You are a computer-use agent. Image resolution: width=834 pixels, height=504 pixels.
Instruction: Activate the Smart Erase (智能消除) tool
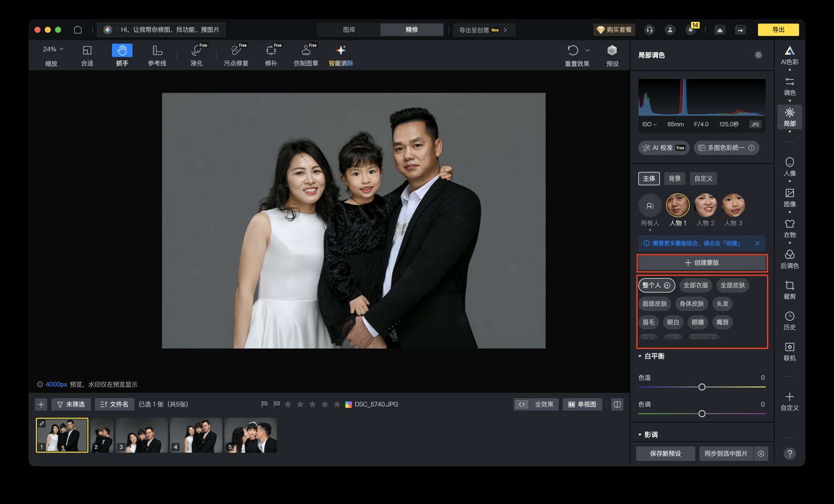click(340, 55)
